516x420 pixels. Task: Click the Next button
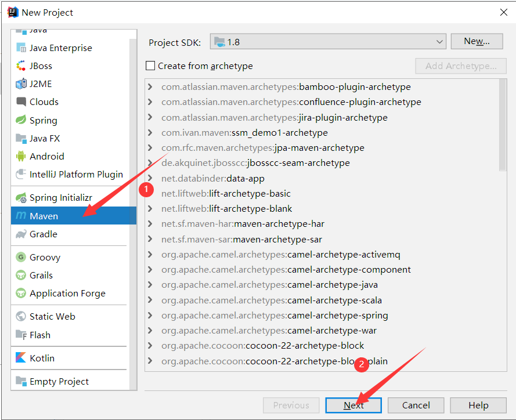point(353,405)
